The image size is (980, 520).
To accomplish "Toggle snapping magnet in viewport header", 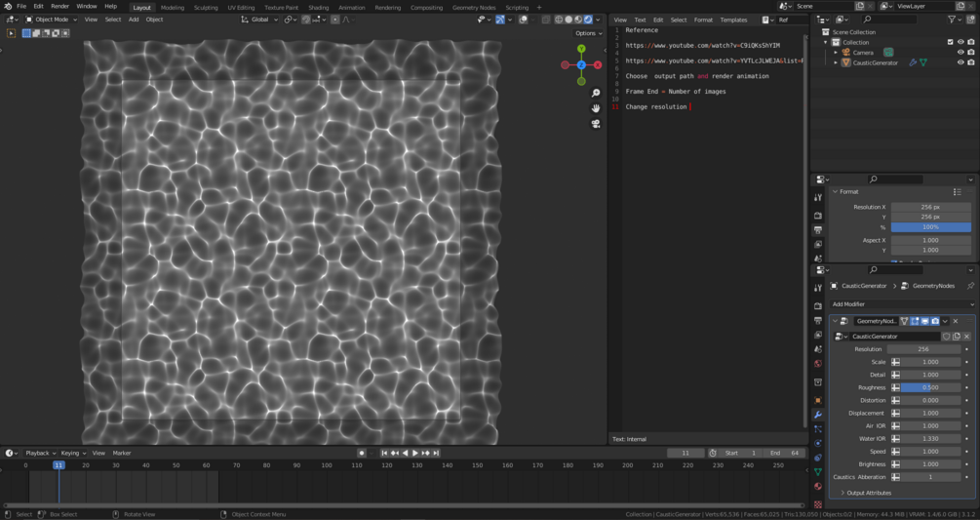I will (305, 20).
